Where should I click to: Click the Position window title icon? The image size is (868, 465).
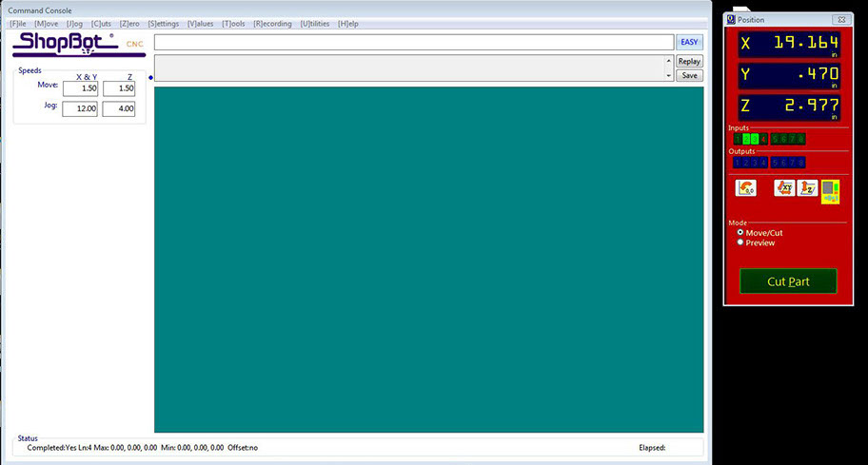pos(731,19)
